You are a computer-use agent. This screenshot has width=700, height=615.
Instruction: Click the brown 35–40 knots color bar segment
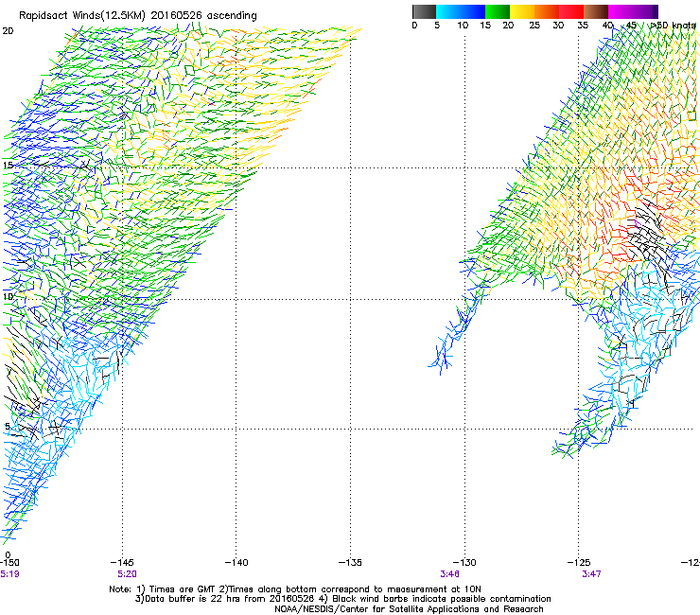click(596, 11)
